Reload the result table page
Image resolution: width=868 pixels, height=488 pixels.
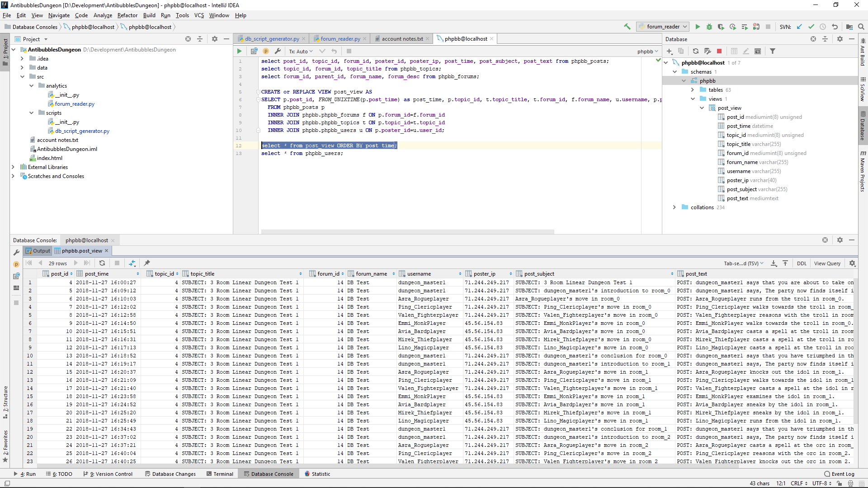pyautogui.click(x=102, y=263)
